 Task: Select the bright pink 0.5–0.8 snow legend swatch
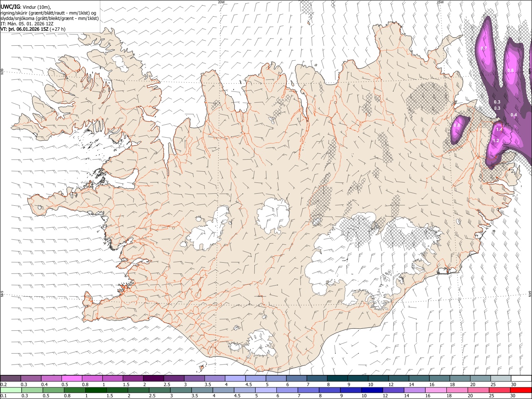(x=72, y=378)
